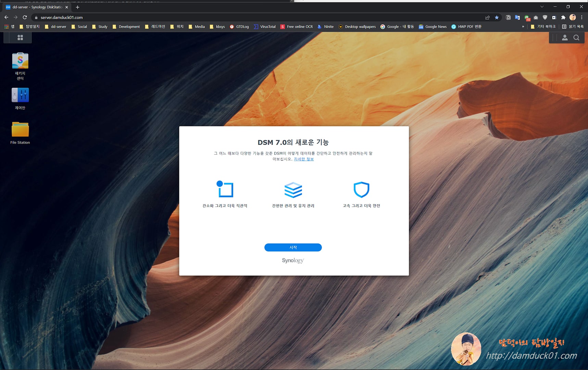Open the tab search dropdown arrow
The image size is (588, 370).
[541, 7]
